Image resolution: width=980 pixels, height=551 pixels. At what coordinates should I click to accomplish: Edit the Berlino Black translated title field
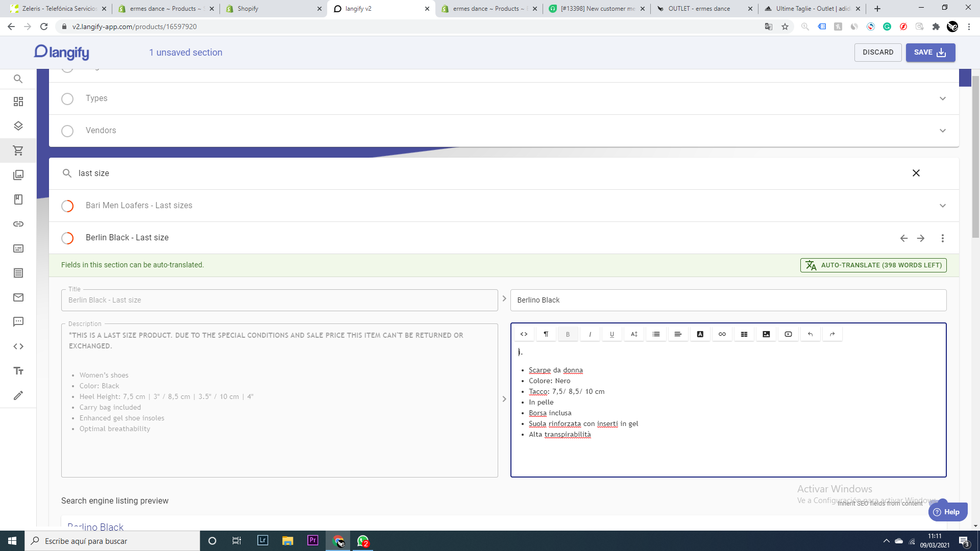click(x=728, y=300)
